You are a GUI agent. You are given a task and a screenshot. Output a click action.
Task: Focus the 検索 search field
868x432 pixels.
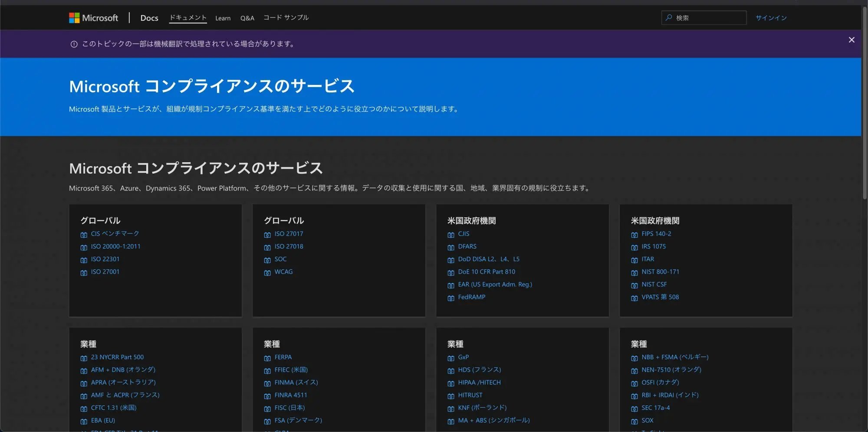[x=704, y=18]
